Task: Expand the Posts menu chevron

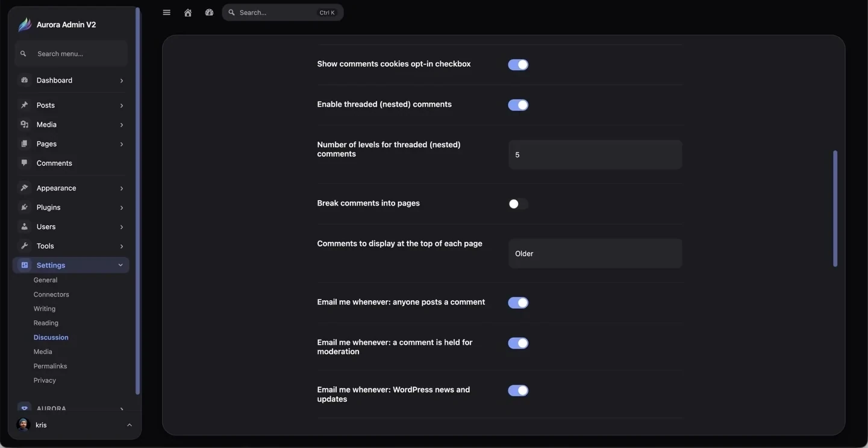Action: point(122,106)
